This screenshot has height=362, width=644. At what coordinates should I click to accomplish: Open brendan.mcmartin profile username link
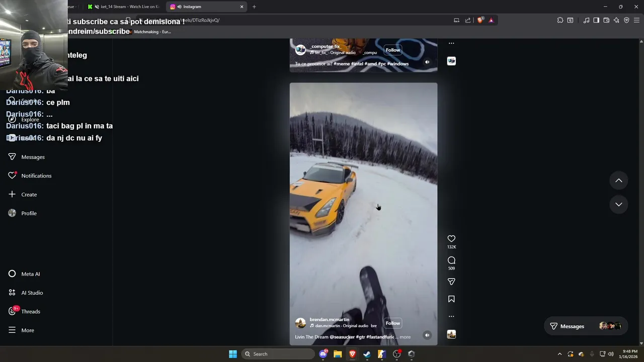(x=329, y=319)
